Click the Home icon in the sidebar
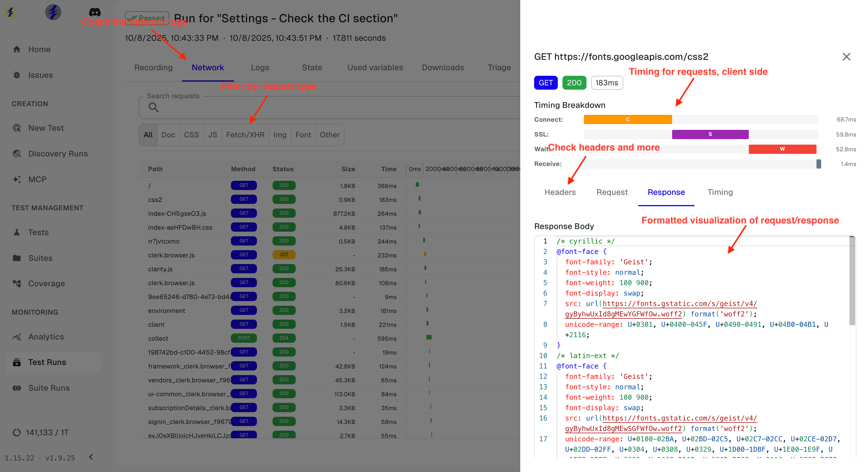The height and width of the screenshot is (472, 868). pyautogui.click(x=17, y=49)
